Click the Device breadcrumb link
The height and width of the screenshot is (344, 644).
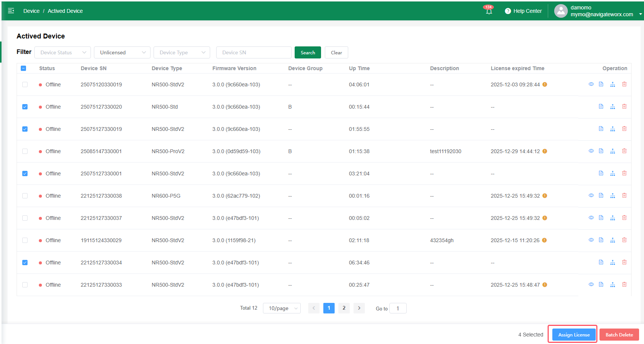tap(31, 11)
